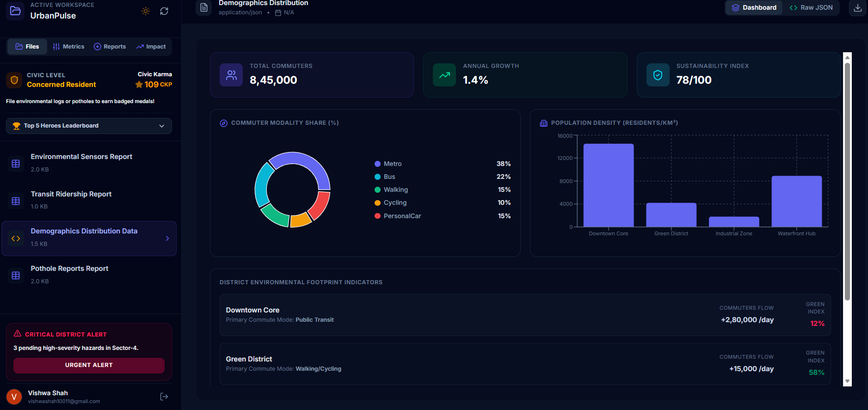
Task: Expand the Top 5 Heroes Leaderboard dropdown
Action: pyautogui.click(x=89, y=126)
